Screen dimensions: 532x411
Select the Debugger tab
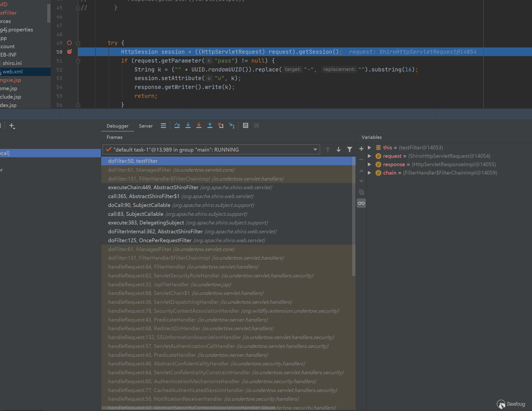(117, 126)
